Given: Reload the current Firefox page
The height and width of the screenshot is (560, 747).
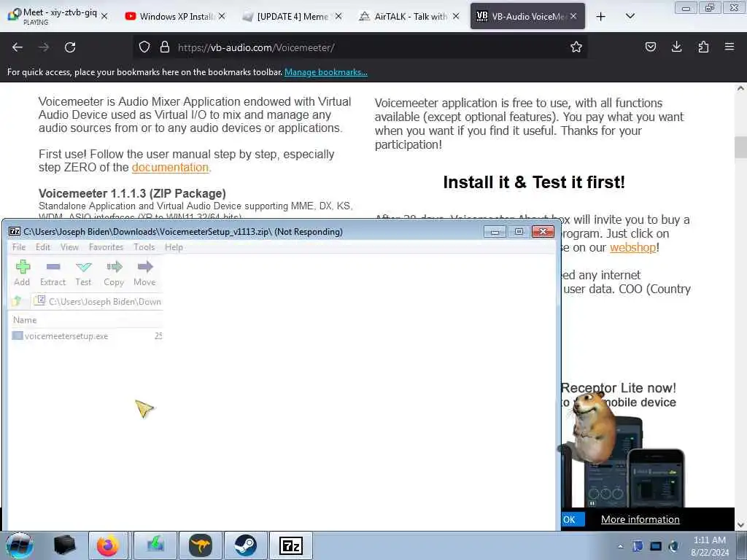Looking at the screenshot, I should point(70,47).
